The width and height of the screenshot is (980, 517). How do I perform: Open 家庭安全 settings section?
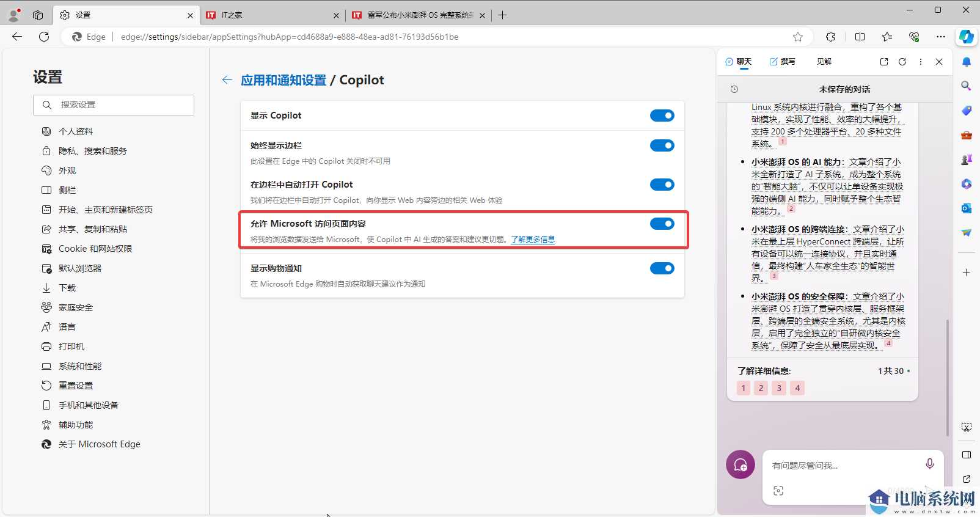point(76,307)
